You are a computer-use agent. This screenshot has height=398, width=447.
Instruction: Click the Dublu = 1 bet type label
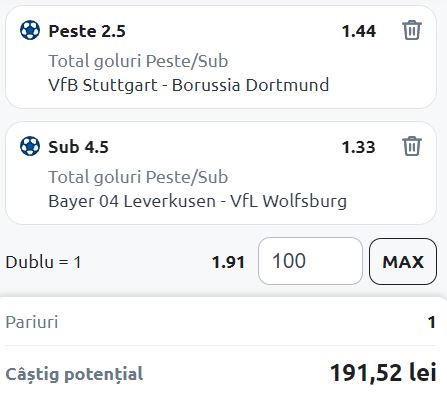43,262
